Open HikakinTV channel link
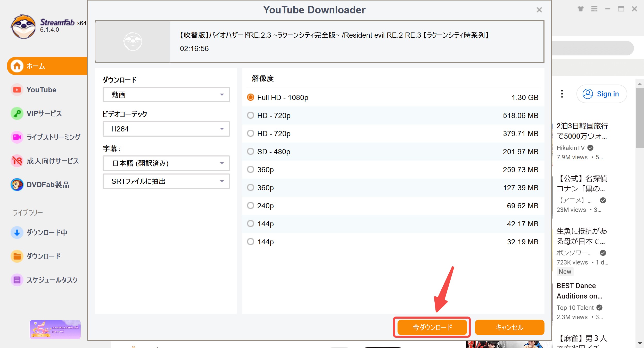 point(570,148)
